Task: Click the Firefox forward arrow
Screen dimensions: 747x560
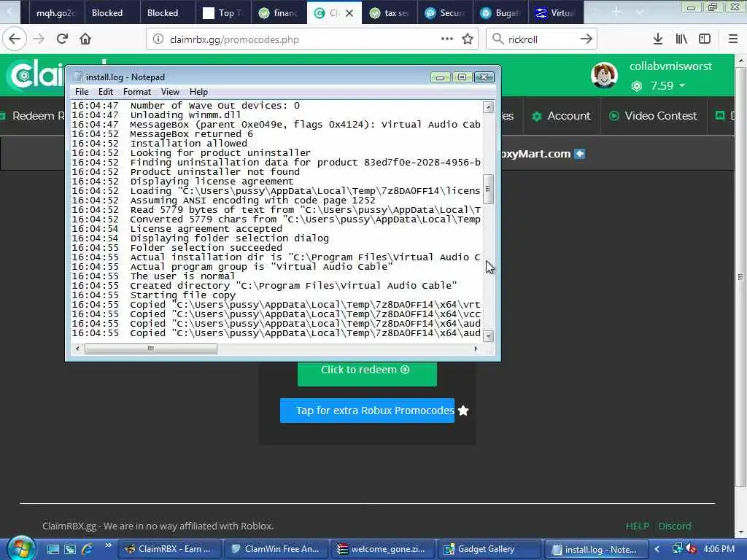Action: click(39, 39)
